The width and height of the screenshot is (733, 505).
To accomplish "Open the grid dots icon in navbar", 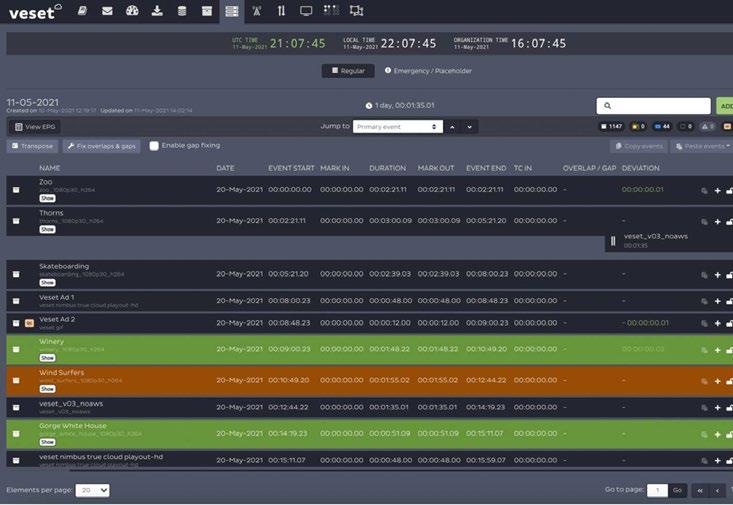I will [x=331, y=10].
